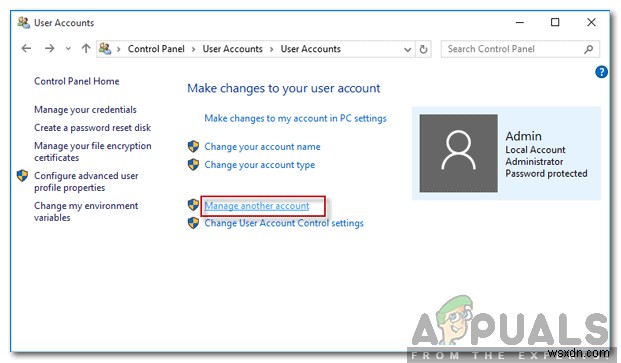Click the Admin account name text
The width and height of the screenshot is (621, 363).
(x=523, y=136)
